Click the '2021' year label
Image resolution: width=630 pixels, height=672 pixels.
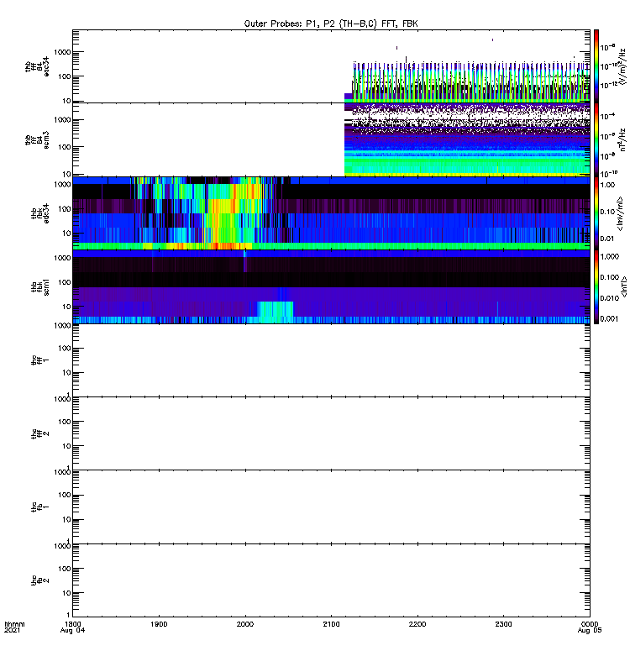tap(12, 631)
